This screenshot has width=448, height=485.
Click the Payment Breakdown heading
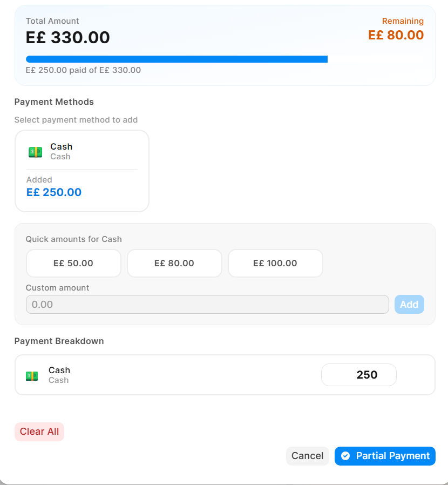59,341
